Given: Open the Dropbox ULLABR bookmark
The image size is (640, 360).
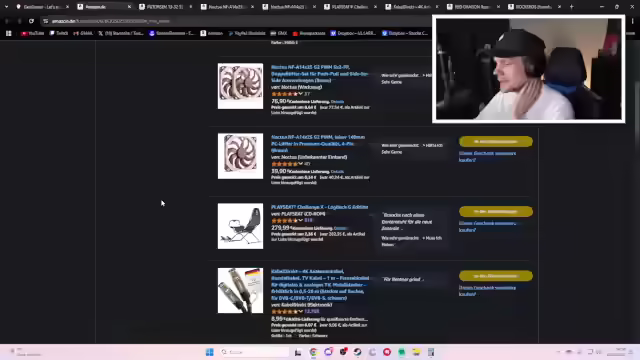Looking at the screenshot, I should coord(353,33).
